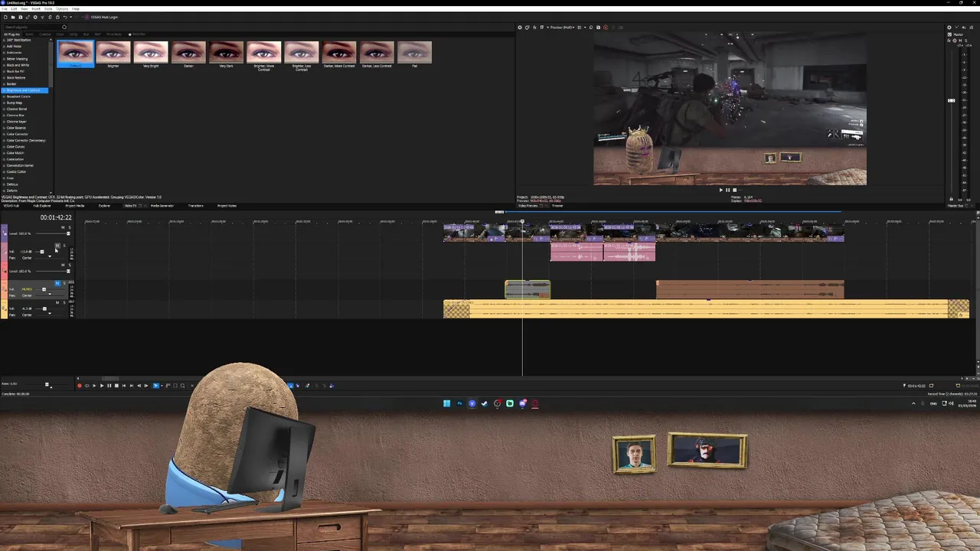Open the Insert menu
The image size is (980, 551).
coord(36,9)
